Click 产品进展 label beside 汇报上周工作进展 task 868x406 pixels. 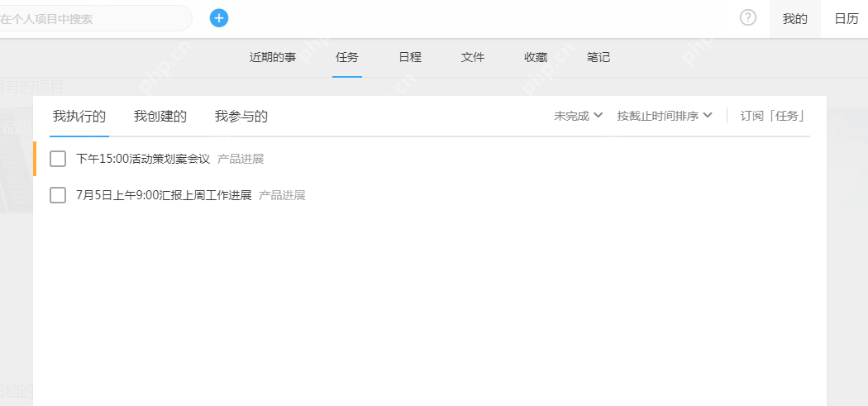[x=282, y=195]
